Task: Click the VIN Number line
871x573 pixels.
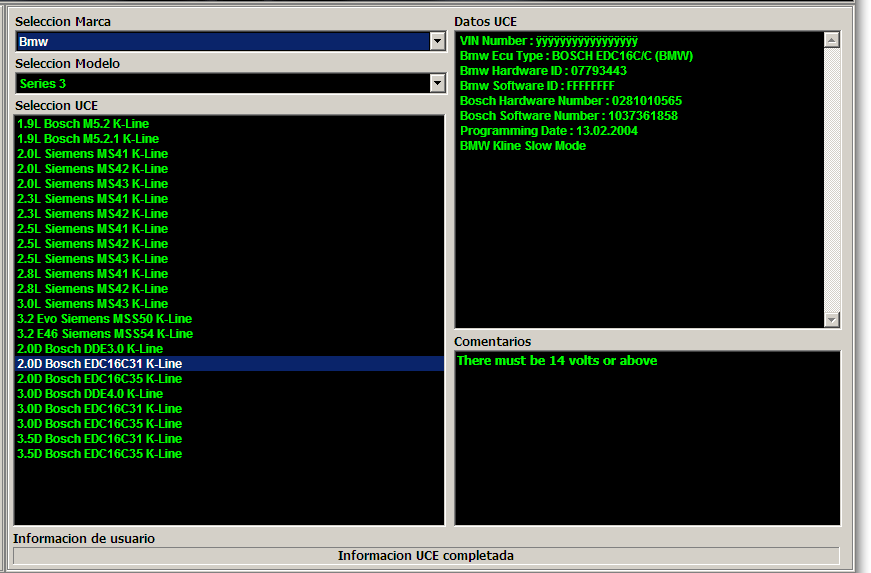Action: [549, 41]
